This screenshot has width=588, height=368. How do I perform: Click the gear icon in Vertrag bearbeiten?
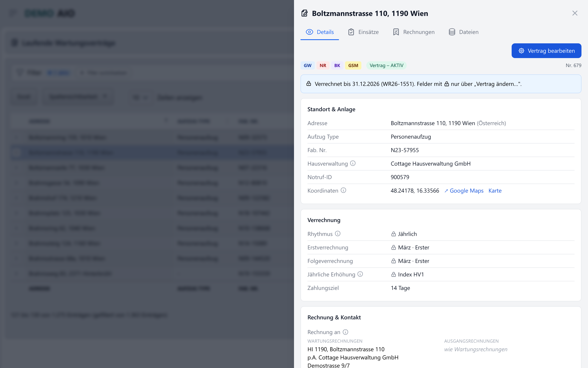coord(521,51)
